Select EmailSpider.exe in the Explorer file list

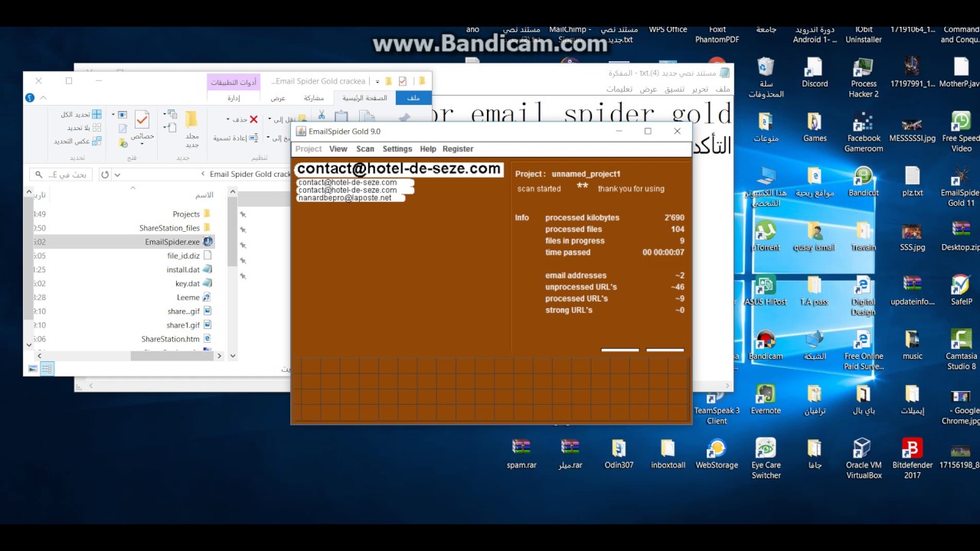pyautogui.click(x=179, y=242)
